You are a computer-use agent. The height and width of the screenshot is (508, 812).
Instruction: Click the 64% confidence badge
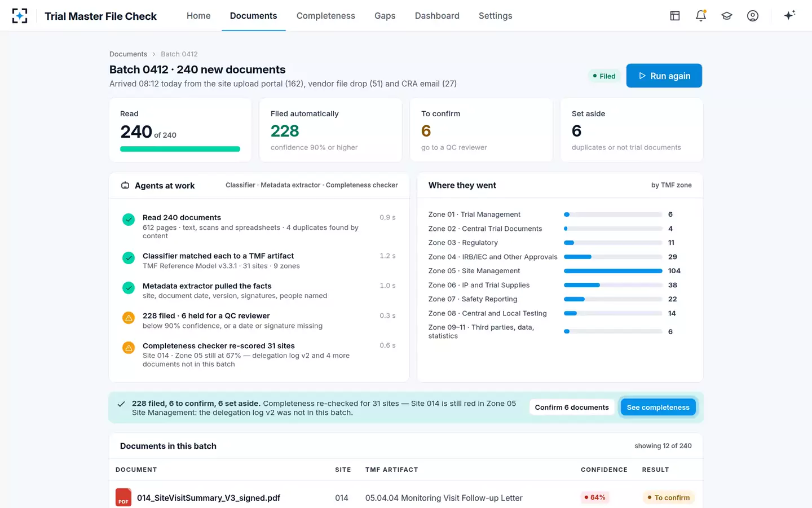tap(595, 497)
